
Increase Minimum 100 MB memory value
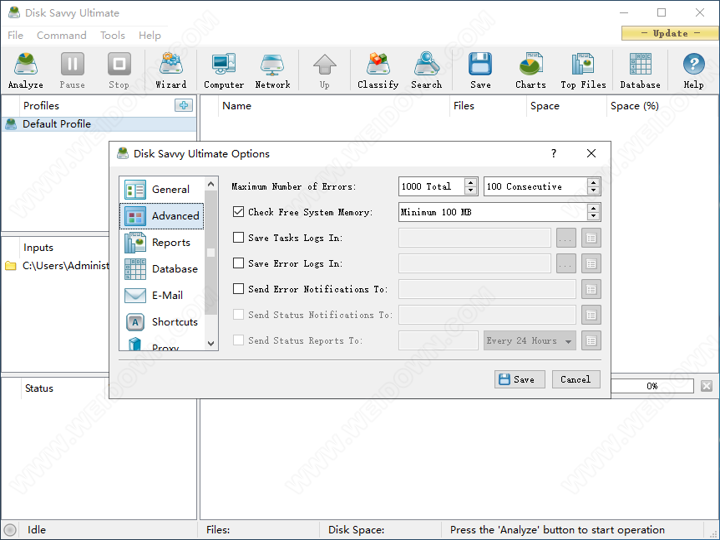coord(593,208)
